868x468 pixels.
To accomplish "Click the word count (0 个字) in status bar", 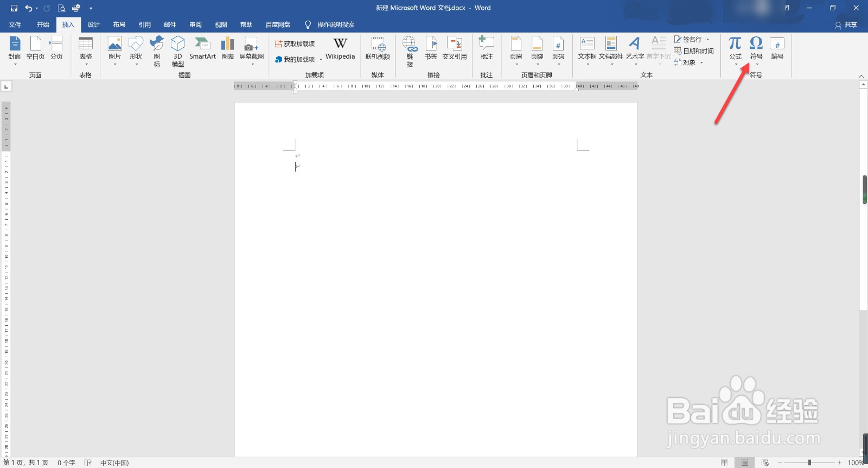I will tap(66, 463).
